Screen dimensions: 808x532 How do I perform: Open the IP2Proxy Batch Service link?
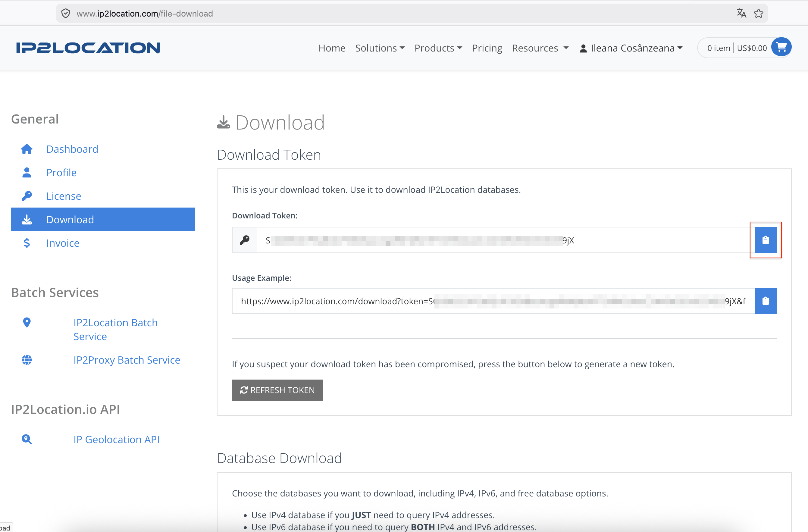click(x=127, y=360)
